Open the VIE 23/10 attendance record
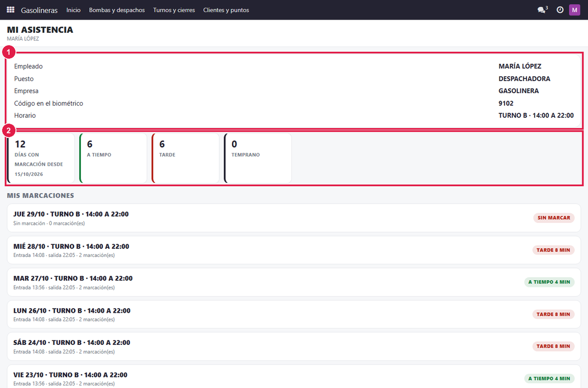The image size is (588, 388). coord(294,377)
